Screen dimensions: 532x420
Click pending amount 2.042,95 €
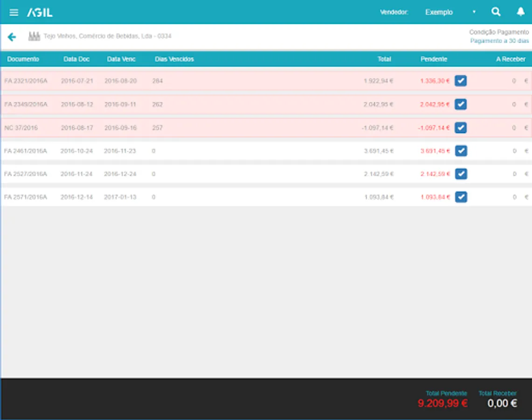click(435, 104)
